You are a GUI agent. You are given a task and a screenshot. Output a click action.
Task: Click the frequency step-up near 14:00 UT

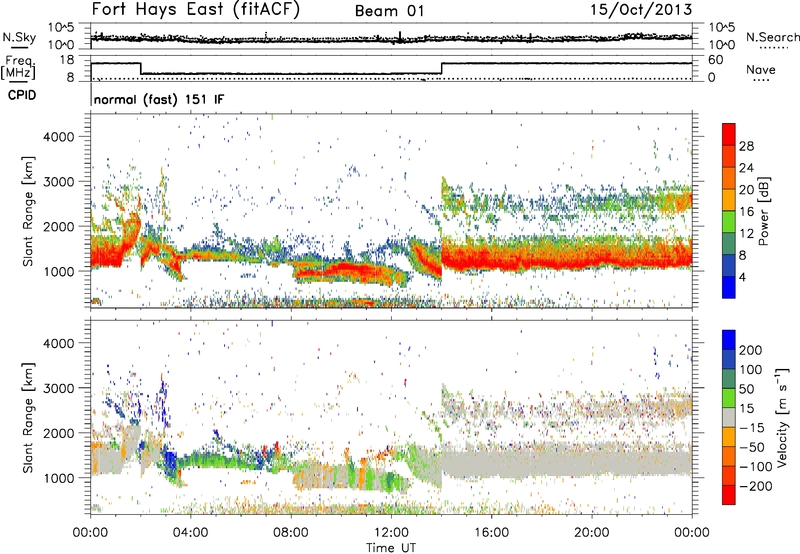pyautogui.click(x=442, y=68)
